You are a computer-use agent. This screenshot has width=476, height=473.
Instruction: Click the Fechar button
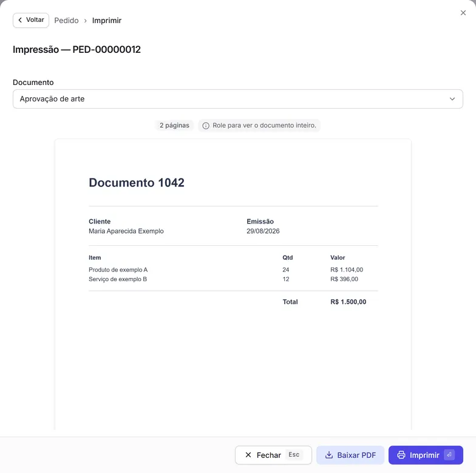click(x=273, y=455)
